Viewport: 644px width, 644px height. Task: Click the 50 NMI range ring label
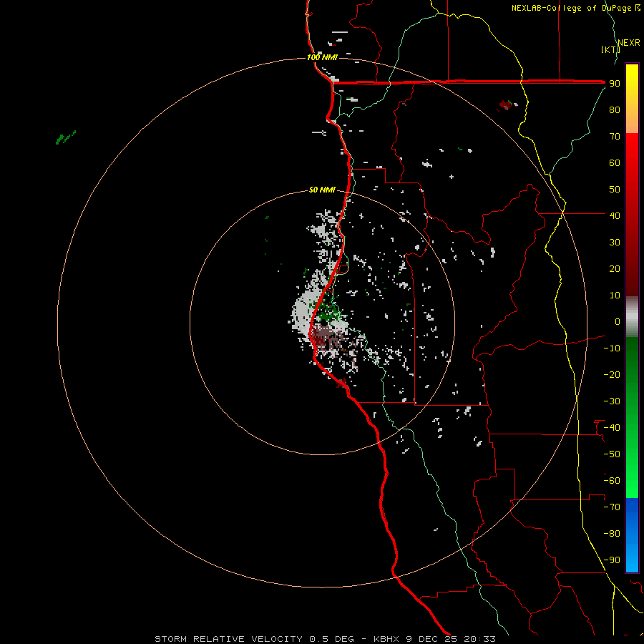pyautogui.click(x=322, y=190)
